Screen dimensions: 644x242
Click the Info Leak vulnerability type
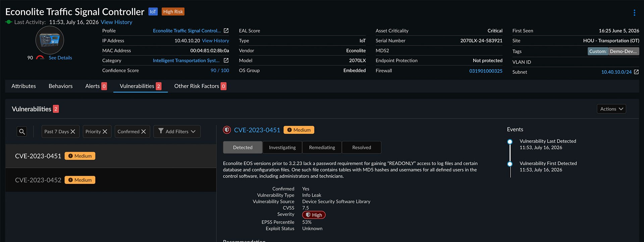pos(312,195)
